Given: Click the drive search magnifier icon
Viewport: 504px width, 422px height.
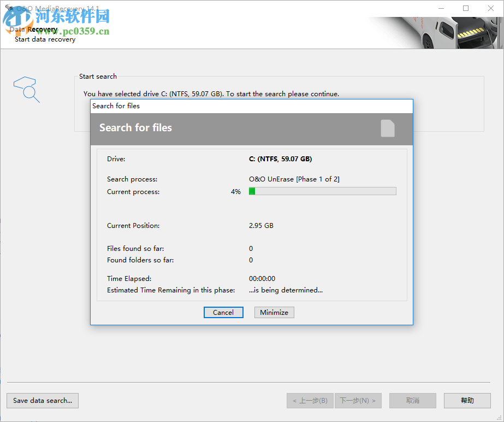Looking at the screenshot, I should coord(27,89).
